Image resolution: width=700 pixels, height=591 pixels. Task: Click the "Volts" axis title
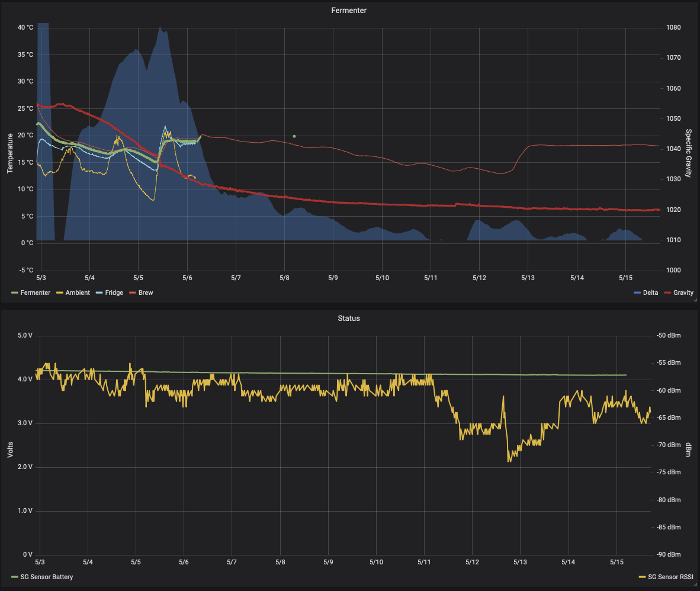tap(10, 449)
